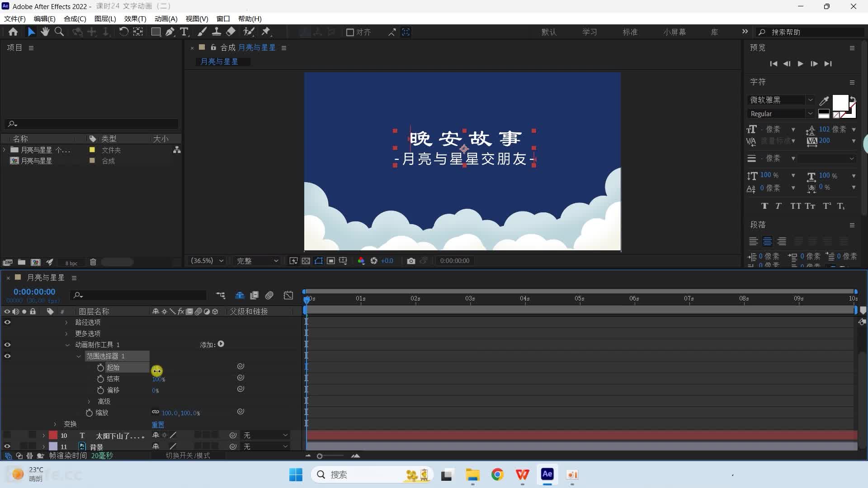Toggle transparency grid in viewer

point(306,261)
